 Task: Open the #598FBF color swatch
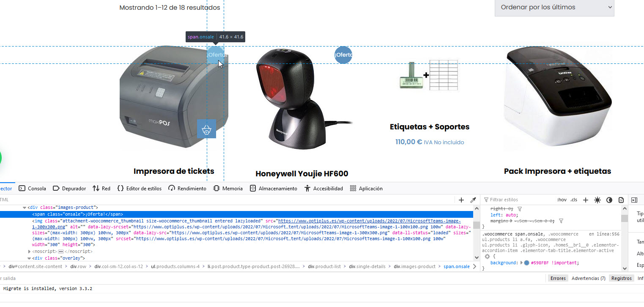pos(527,263)
